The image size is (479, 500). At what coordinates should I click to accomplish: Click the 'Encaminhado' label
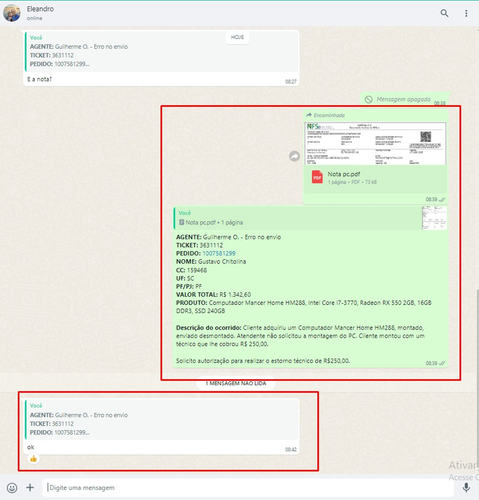[325, 115]
